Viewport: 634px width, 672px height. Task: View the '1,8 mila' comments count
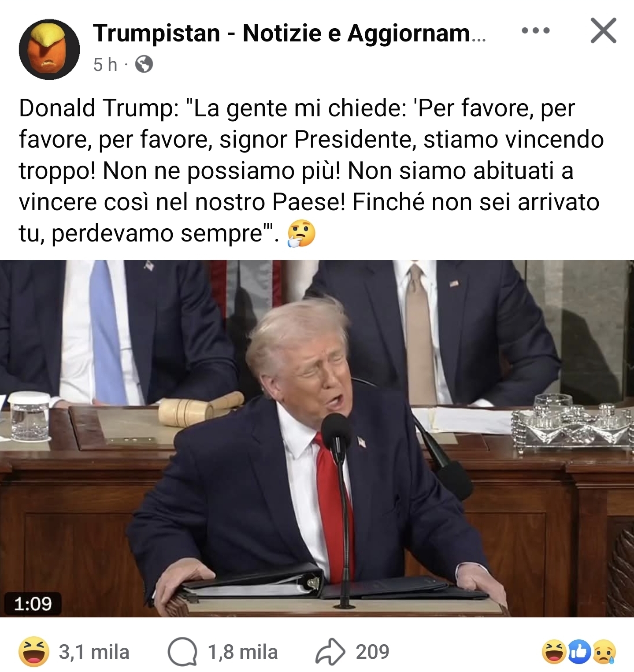pyautogui.click(x=243, y=652)
